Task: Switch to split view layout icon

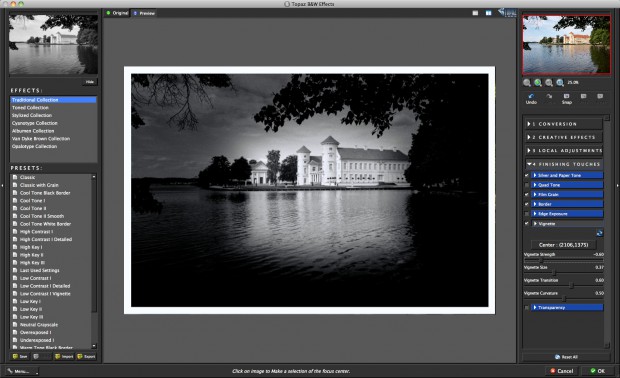Action: point(489,13)
